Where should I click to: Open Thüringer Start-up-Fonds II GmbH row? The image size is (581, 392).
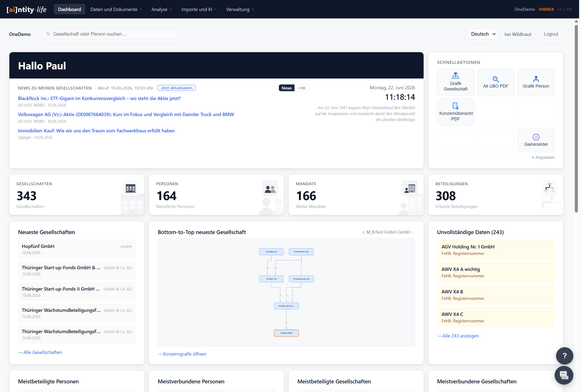click(77, 292)
